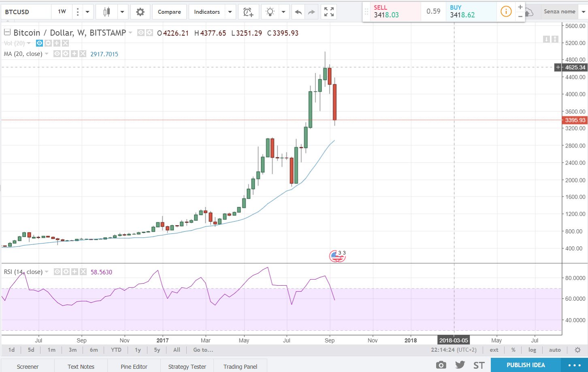Click the up-down arrow icon at chart top right

pos(555,39)
